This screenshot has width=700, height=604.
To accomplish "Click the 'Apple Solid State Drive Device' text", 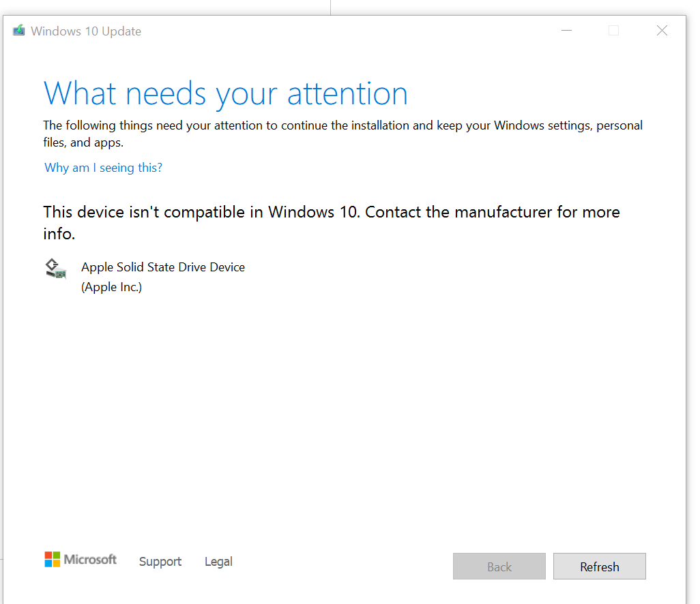I will point(163,267).
